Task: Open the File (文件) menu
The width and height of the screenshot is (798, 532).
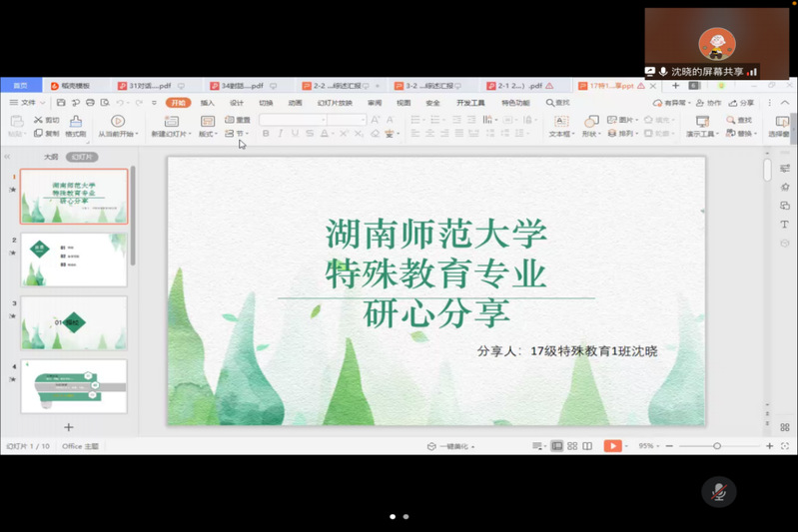Action: [27, 103]
